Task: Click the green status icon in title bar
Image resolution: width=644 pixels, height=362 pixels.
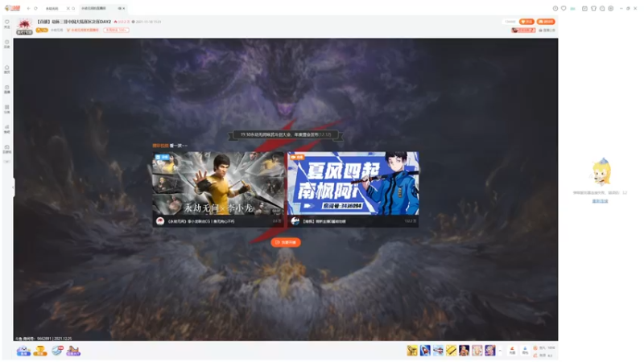Action: click(572, 8)
